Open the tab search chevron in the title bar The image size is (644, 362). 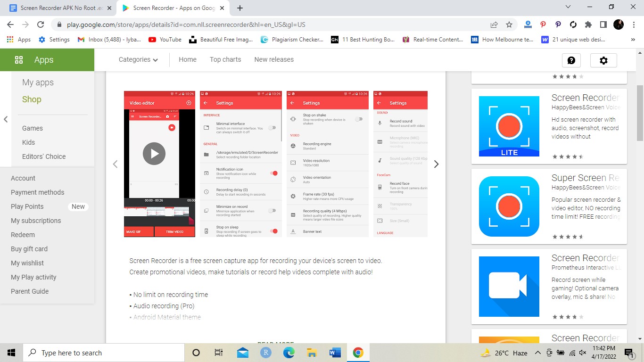click(x=568, y=7)
